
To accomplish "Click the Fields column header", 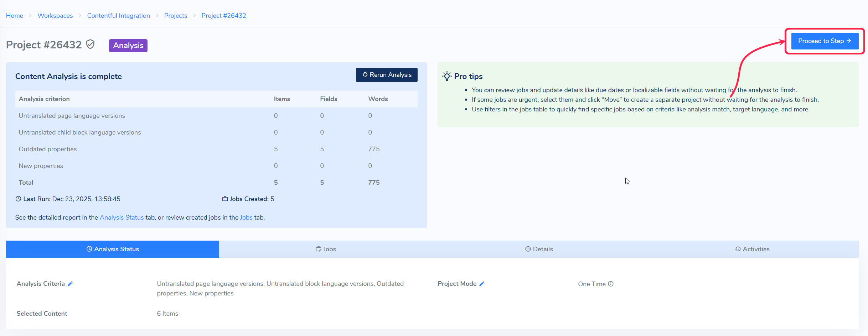I will (329, 99).
